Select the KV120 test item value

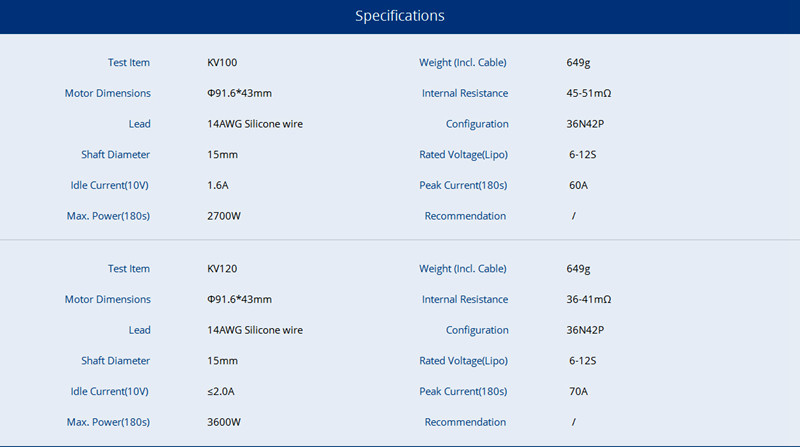coord(222,269)
